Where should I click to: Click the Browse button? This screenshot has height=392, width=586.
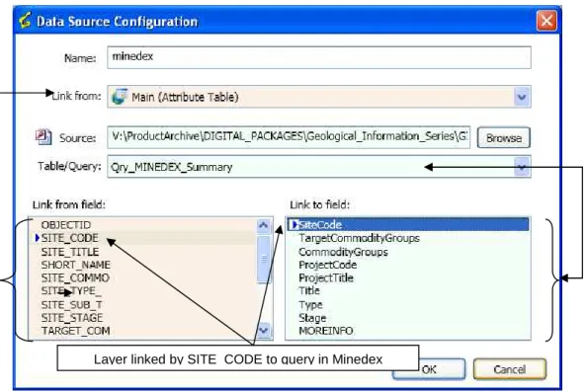pyautogui.click(x=503, y=138)
